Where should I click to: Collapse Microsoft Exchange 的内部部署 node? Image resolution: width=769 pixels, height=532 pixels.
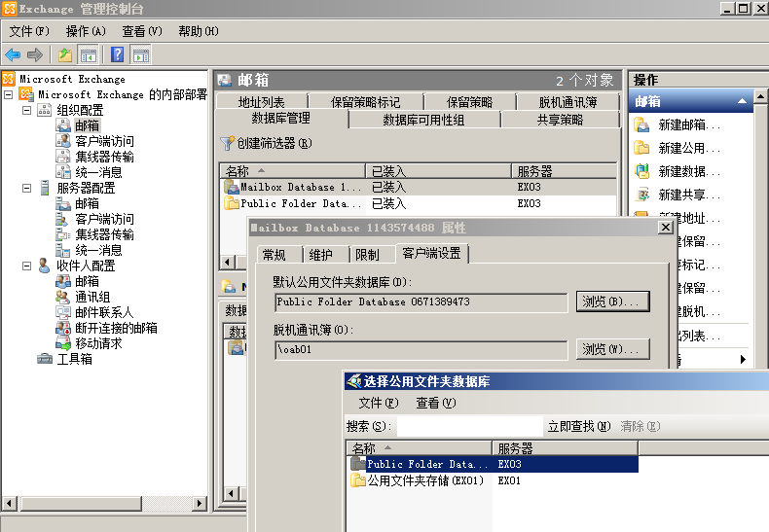(9, 94)
